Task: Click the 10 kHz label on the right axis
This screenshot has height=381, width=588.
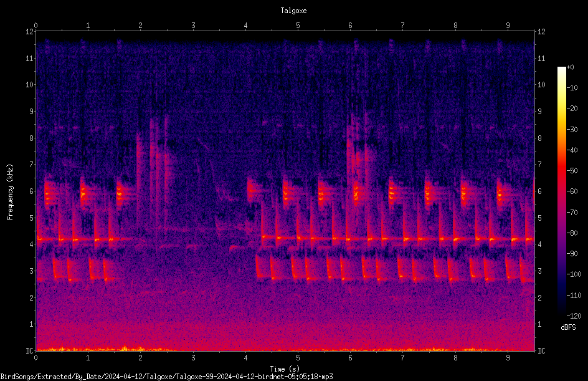Action: [541, 84]
